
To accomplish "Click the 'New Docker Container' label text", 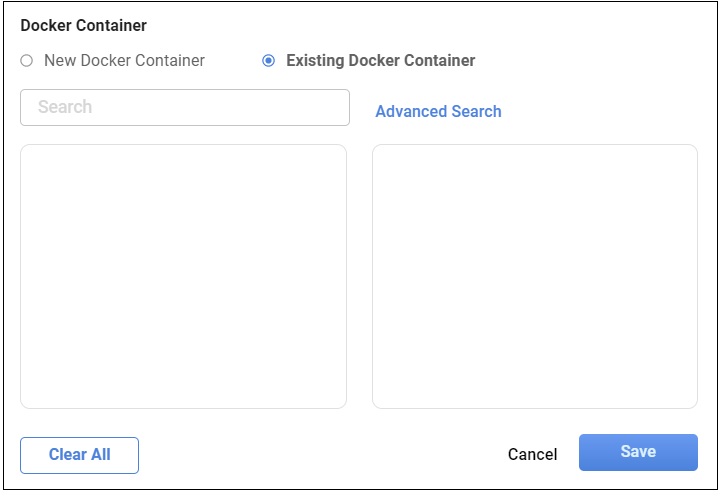I will (124, 61).
